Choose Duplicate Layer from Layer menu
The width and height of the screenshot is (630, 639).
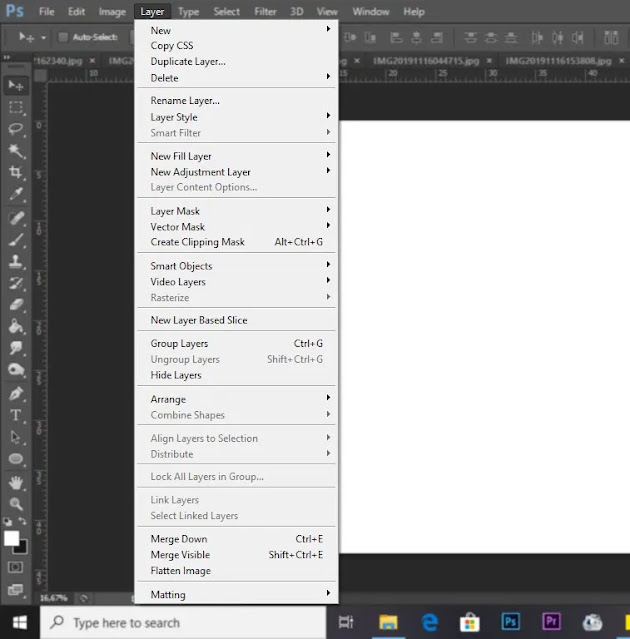[236, 62]
